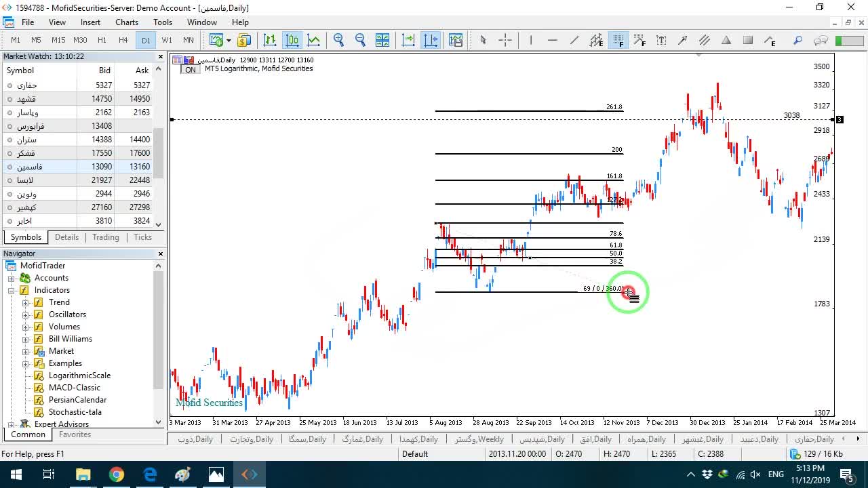
Task: Switch timeframe to MN
Action: pos(189,40)
